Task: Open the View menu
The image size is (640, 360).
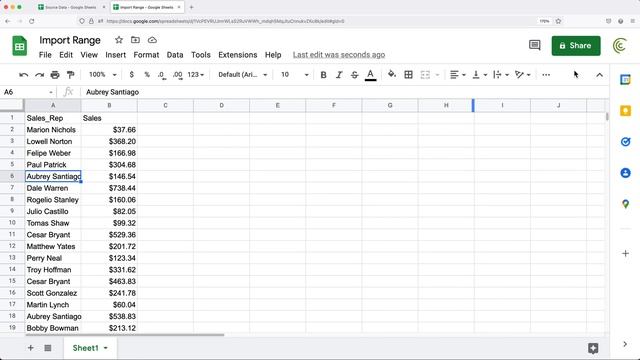Action: tap(89, 55)
